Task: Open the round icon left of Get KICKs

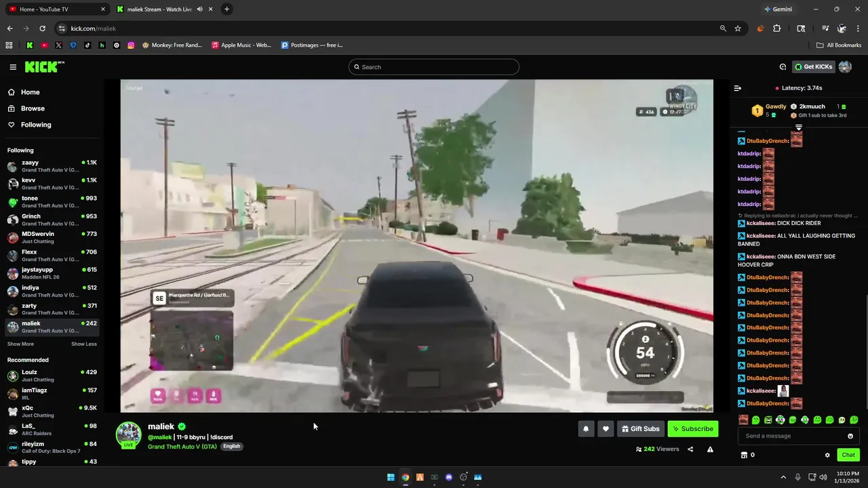Action: (783, 67)
